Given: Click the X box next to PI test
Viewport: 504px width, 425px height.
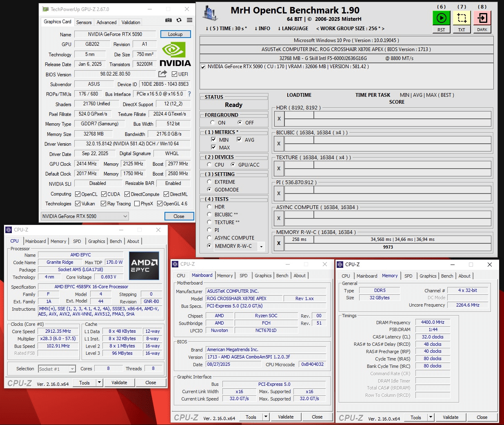Looking at the screenshot, I should (279, 194).
